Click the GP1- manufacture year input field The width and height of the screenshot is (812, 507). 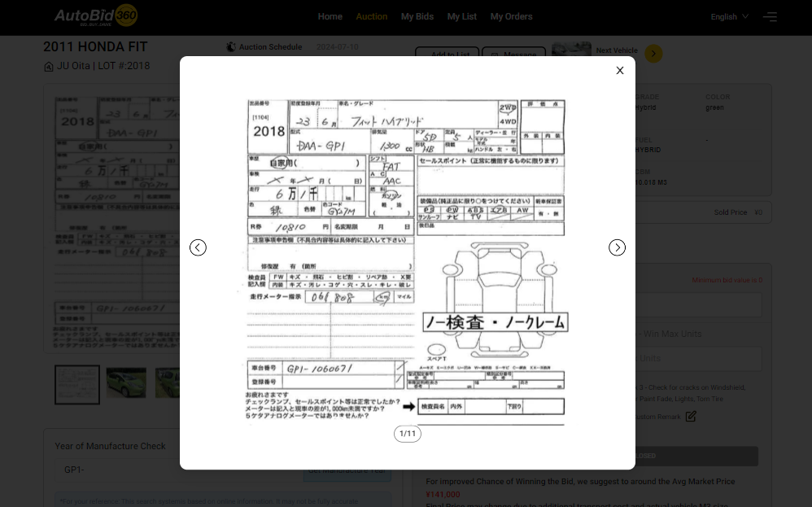click(179, 470)
